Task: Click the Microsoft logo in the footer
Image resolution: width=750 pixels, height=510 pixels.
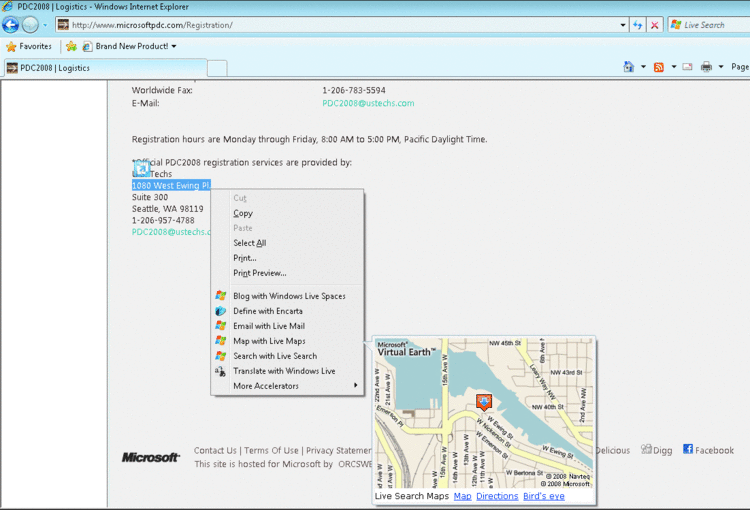Action: pyautogui.click(x=151, y=457)
